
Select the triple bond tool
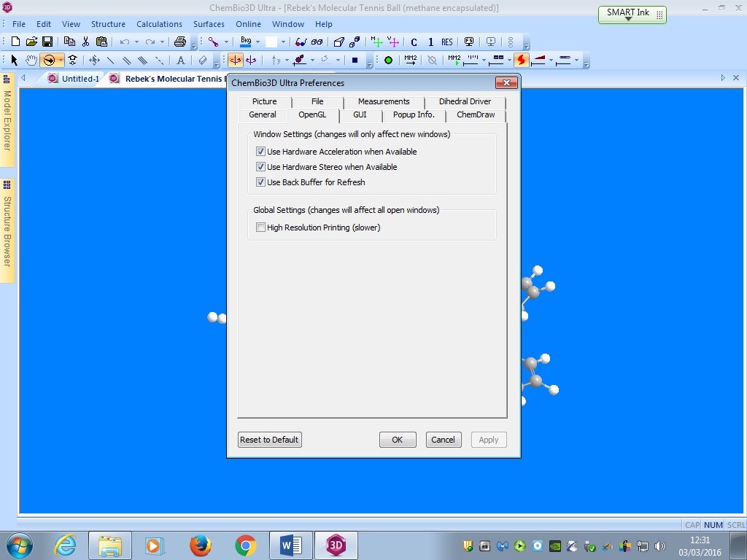(x=142, y=60)
